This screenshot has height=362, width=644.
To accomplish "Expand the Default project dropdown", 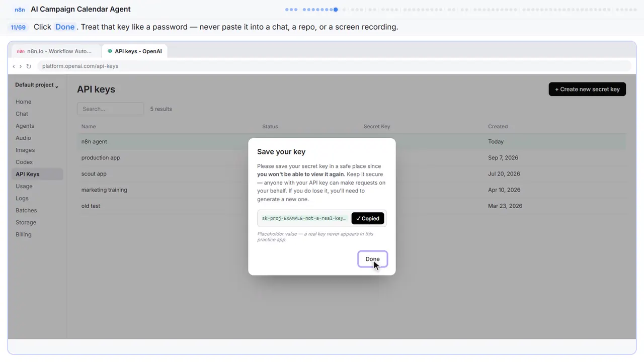I will [x=37, y=85].
